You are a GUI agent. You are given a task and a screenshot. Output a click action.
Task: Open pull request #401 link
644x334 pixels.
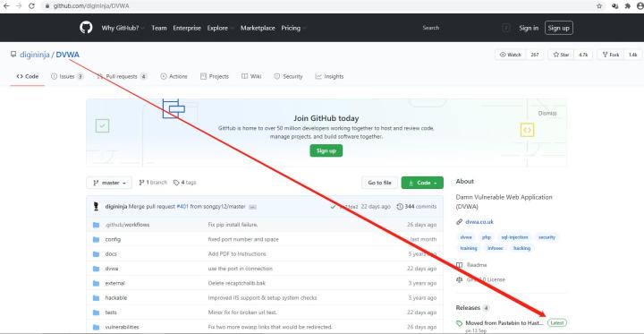[182, 207]
